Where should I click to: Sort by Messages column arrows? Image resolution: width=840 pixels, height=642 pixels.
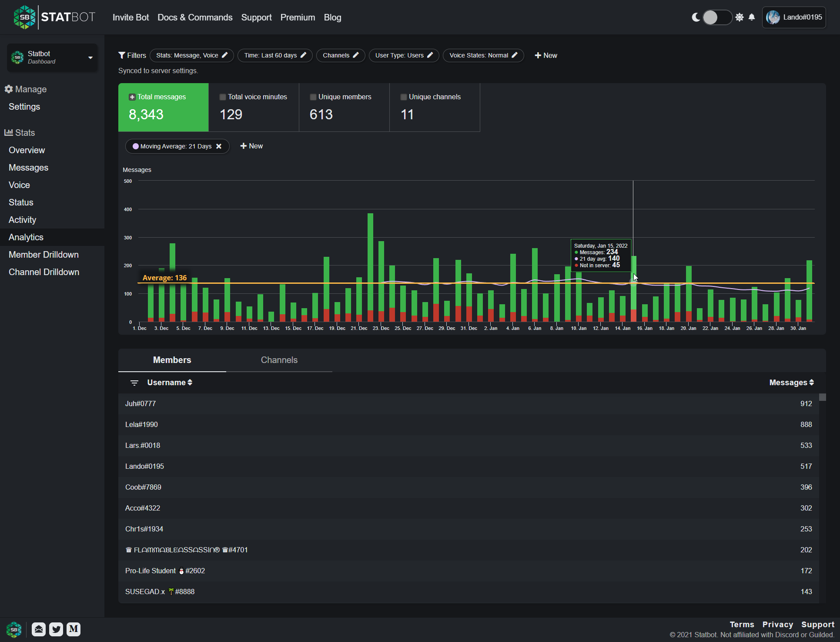coord(811,383)
